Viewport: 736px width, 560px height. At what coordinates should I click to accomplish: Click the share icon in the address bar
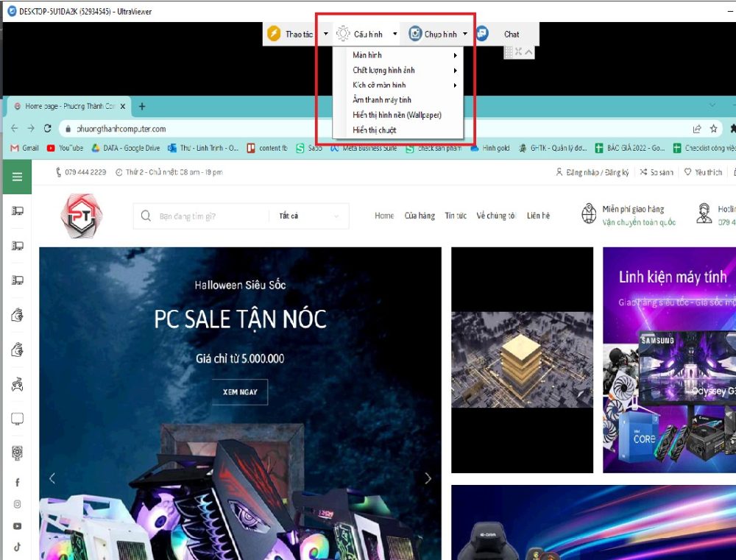pyautogui.click(x=697, y=129)
